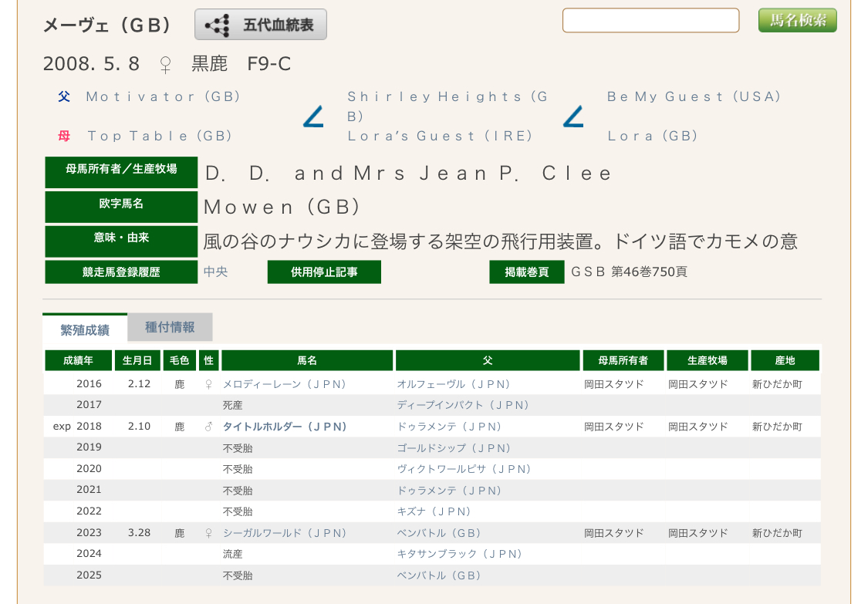The width and height of the screenshot is (868, 604).
Task: Click the pedigree bracket icon beside Motivator
Action: coord(313,116)
